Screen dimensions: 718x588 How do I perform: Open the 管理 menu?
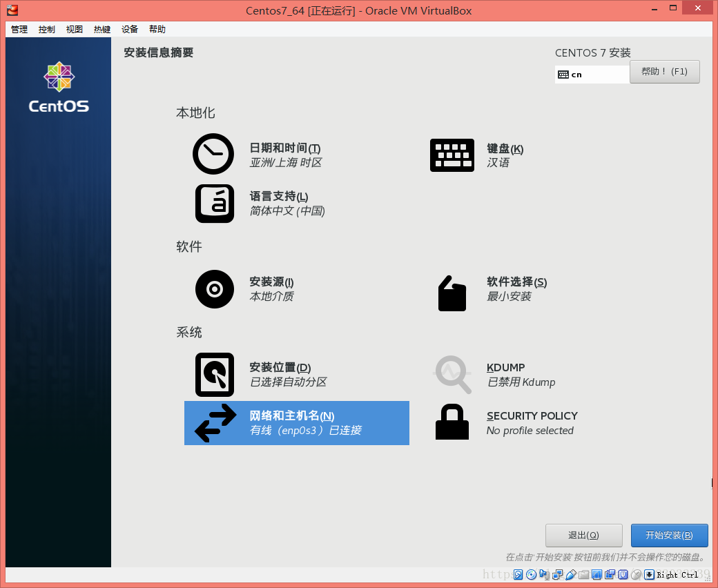[x=19, y=29]
